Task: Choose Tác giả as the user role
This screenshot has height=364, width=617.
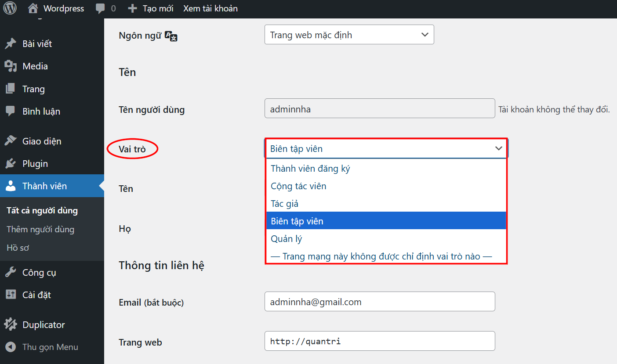Action: pos(286,203)
